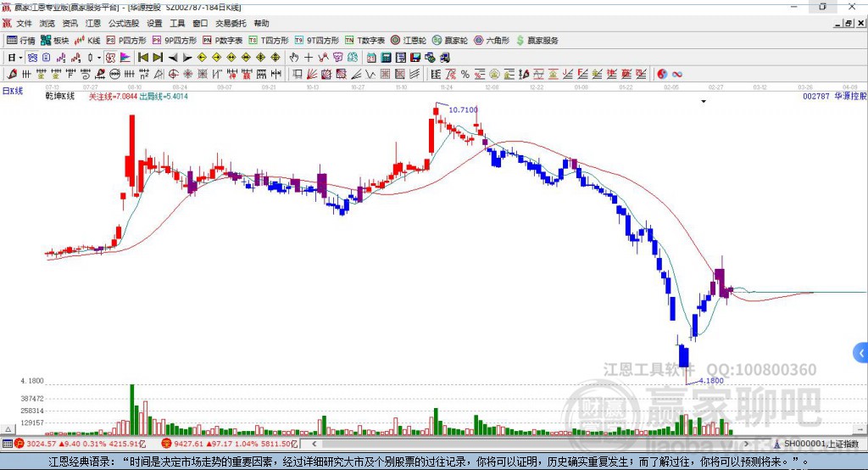The image size is (868, 470).
Task: Click the 乾坤K线 indicator label
Action: point(60,97)
